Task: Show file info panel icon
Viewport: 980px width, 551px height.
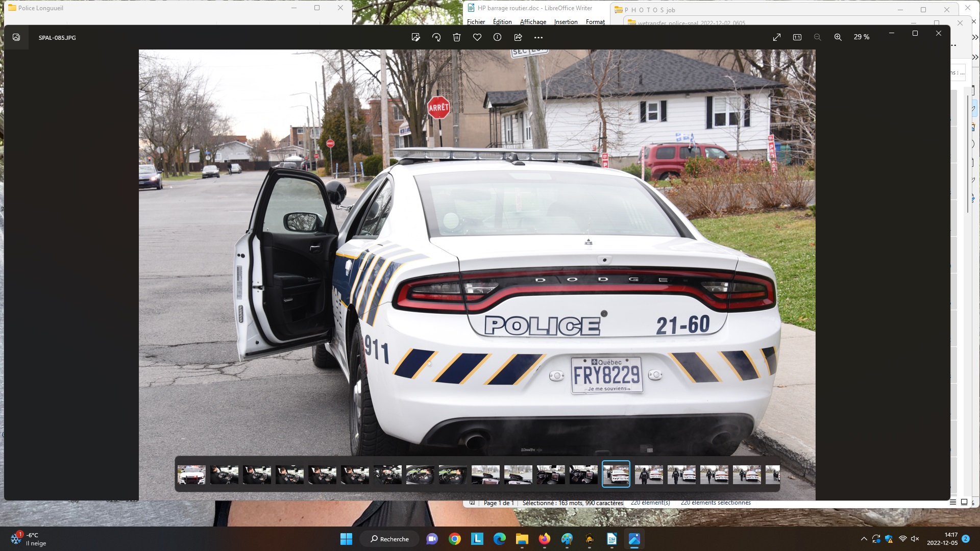Action: click(x=498, y=37)
